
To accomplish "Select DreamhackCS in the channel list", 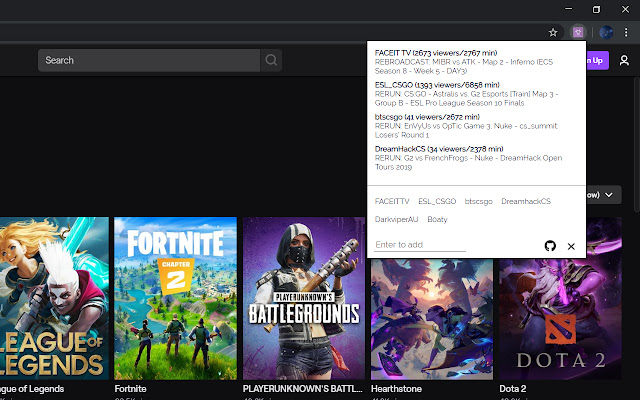I will (526, 201).
